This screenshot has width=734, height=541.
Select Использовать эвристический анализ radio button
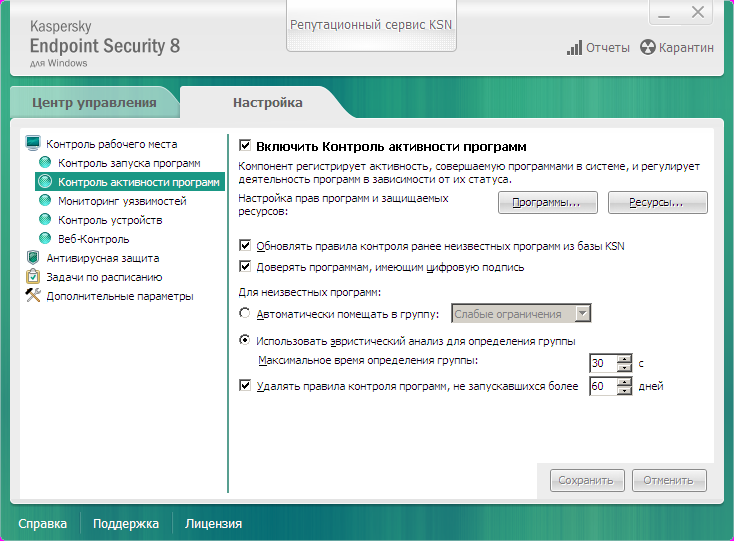[245, 340]
